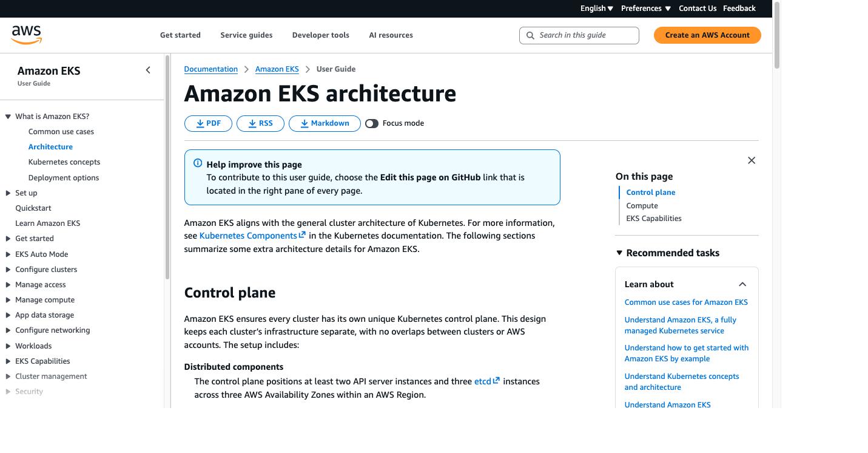Image resolution: width=868 pixels, height=453 pixels.
Task: Collapse the What is Amazon EKS? section
Action: pos(8,117)
